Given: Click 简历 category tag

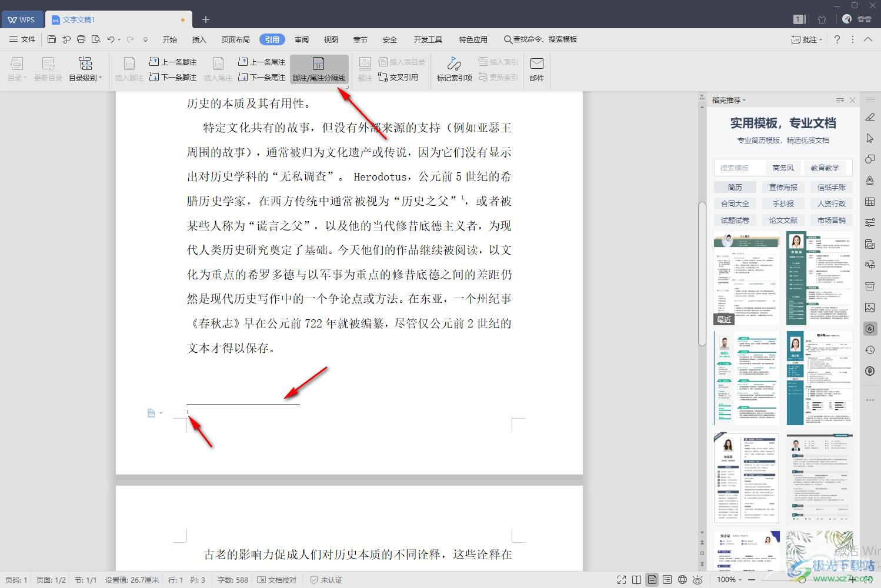Looking at the screenshot, I should pyautogui.click(x=735, y=187).
